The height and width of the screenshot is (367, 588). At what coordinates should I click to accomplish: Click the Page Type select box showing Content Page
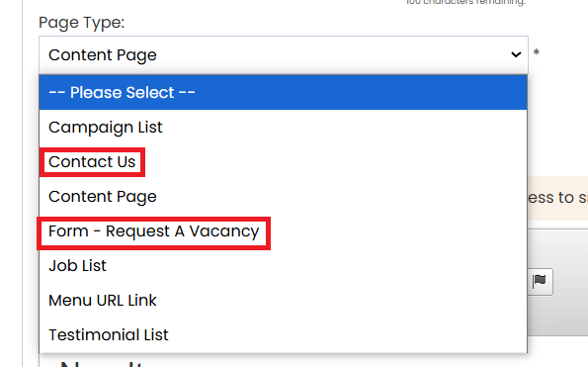(x=284, y=54)
